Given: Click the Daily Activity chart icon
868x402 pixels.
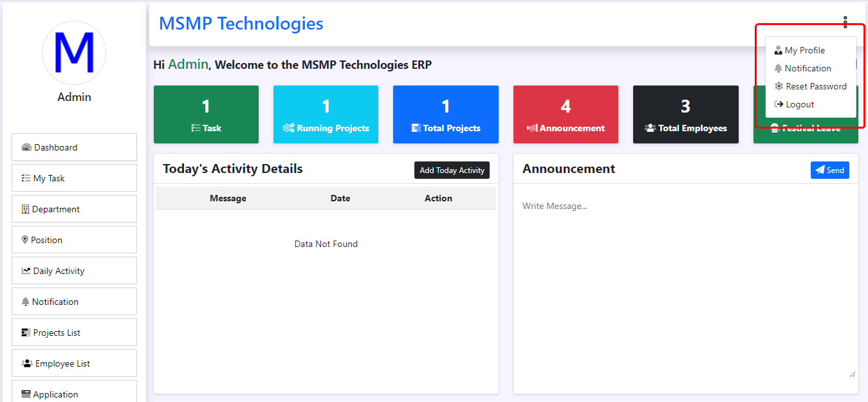Looking at the screenshot, I should [26, 271].
